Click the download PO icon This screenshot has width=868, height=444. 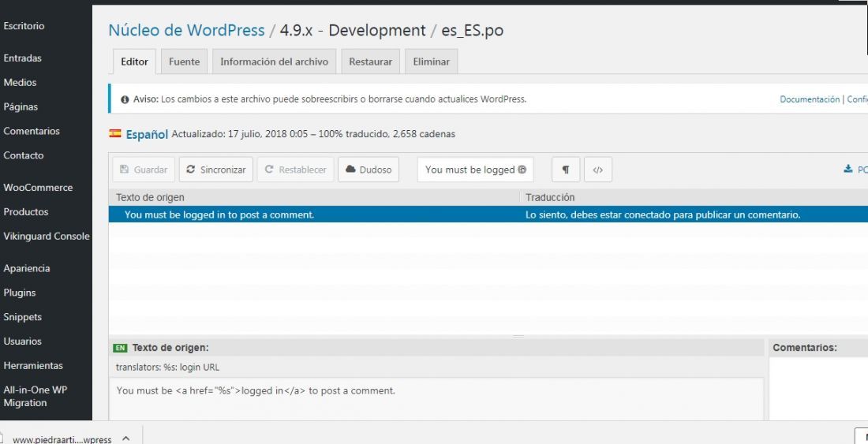click(847, 170)
